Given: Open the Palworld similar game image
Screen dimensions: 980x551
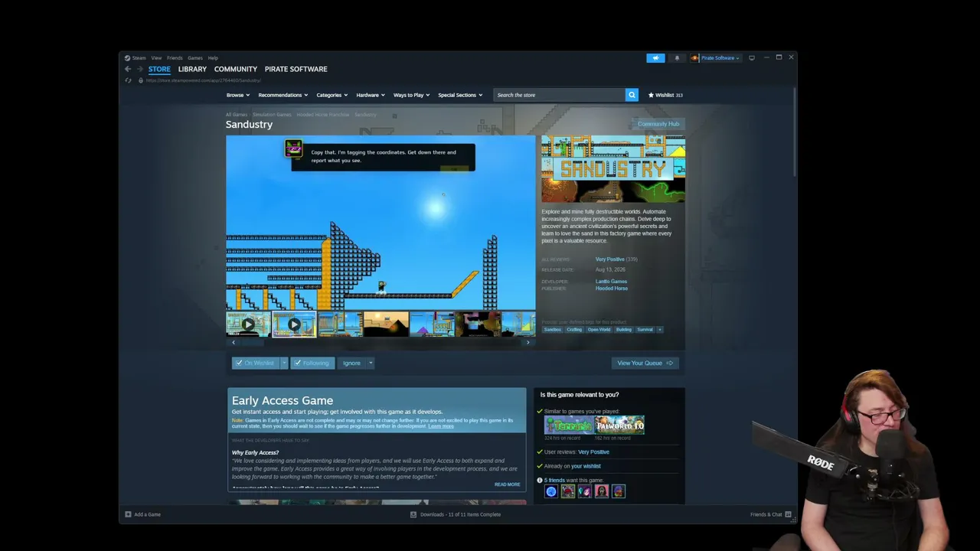Looking at the screenshot, I should coord(619,425).
